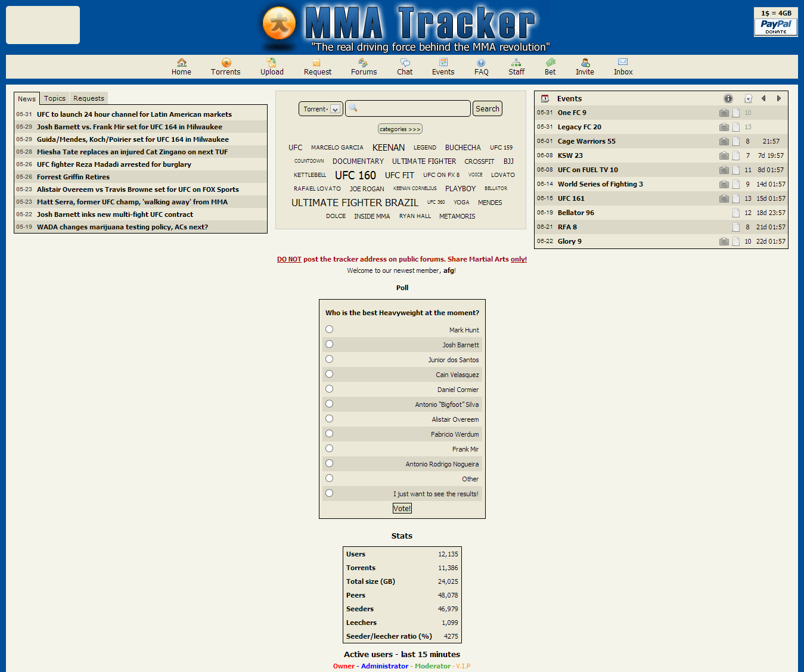Select "I just want to see the results!"

click(329, 493)
